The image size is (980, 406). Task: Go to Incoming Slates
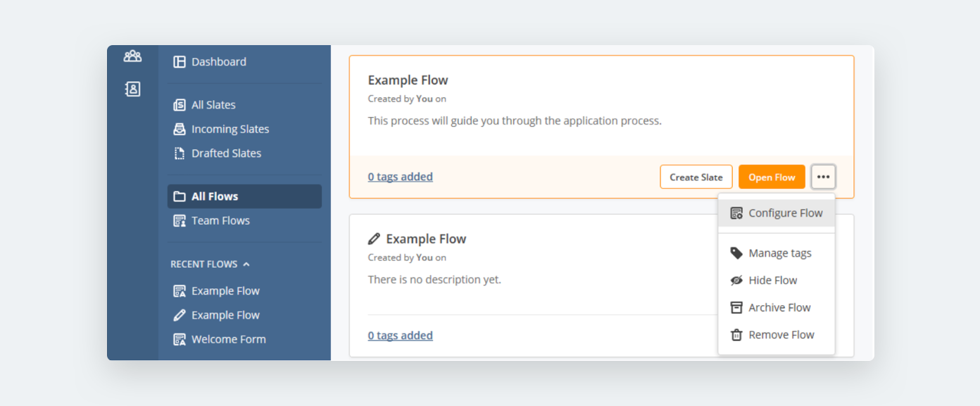tap(230, 129)
